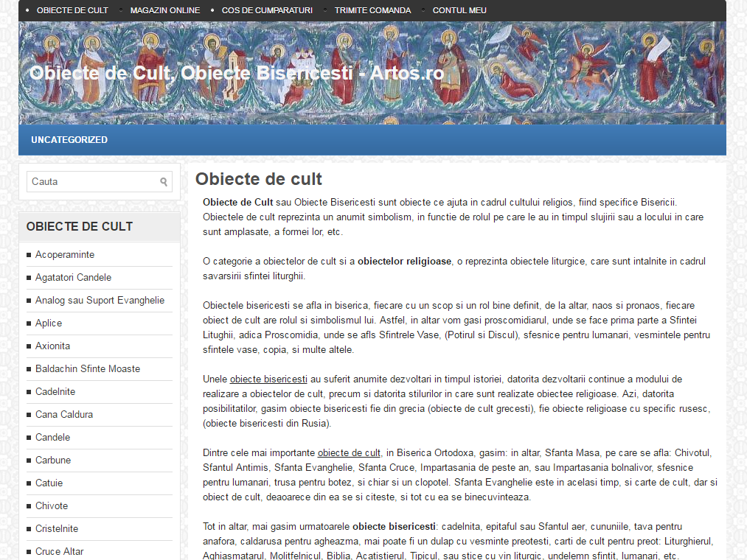Follow the underlined 'obiecte bisericesti' link
Viewport: 747px width, 560px height.
268,379
